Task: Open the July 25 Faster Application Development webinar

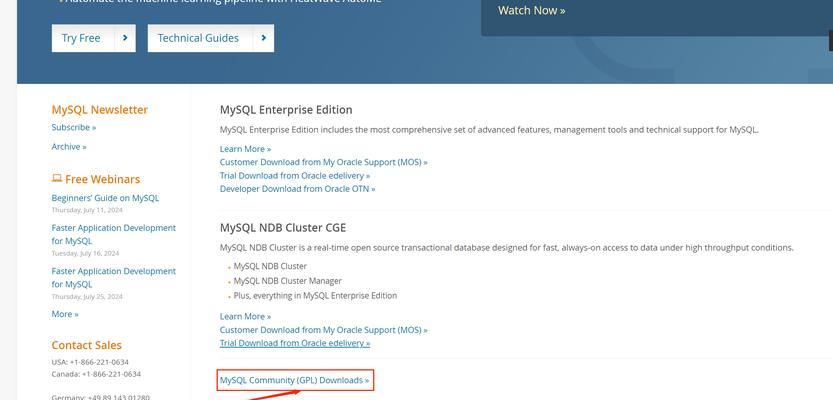Action: [114, 278]
